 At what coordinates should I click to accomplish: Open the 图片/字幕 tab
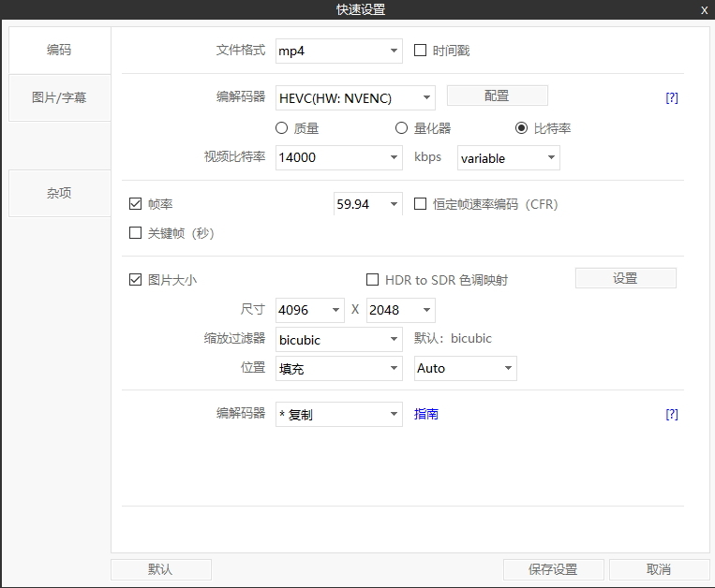59,97
